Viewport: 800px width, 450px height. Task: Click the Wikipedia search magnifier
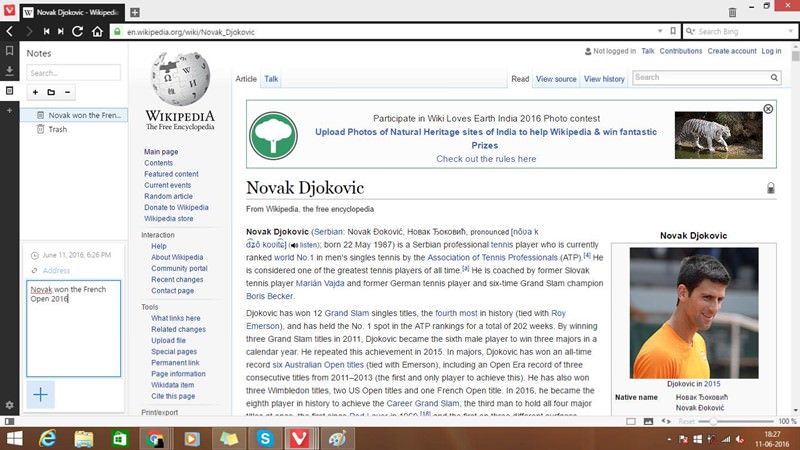point(774,78)
